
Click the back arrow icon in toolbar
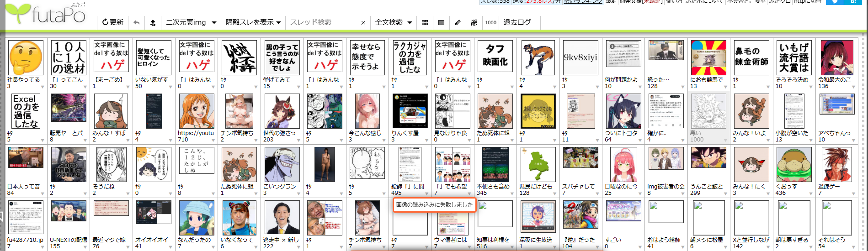[136, 22]
